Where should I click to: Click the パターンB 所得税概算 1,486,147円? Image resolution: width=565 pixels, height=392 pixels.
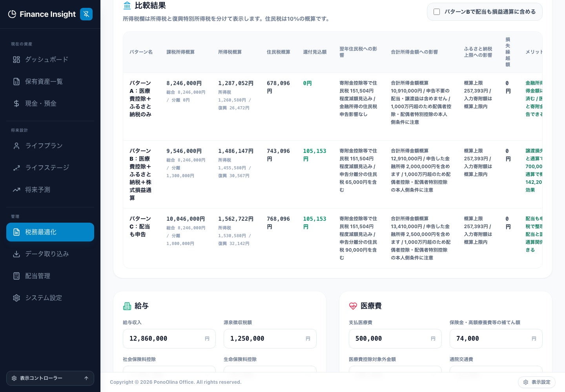pos(236,151)
